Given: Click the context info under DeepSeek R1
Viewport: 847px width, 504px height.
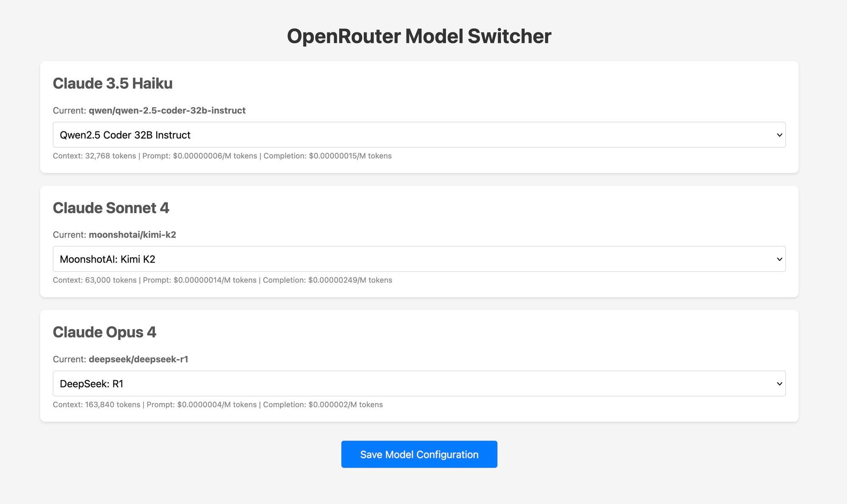Looking at the screenshot, I should (217, 404).
